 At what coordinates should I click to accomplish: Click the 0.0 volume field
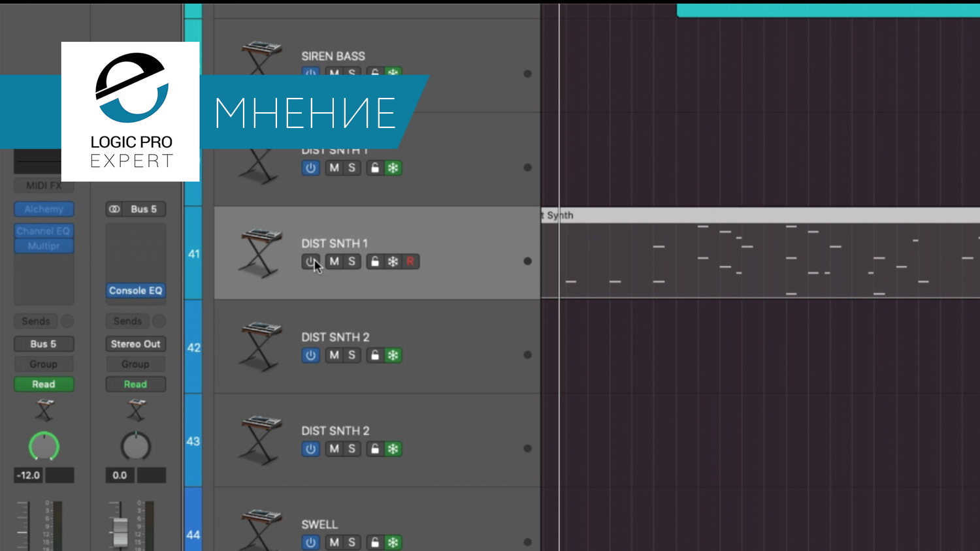(x=120, y=475)
